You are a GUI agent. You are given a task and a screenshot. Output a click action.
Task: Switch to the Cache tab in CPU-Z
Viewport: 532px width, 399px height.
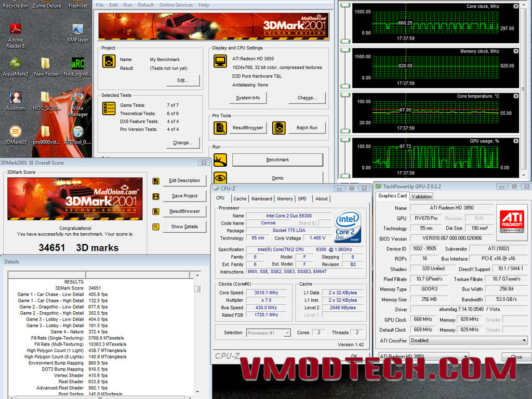[x=240, y=199]
